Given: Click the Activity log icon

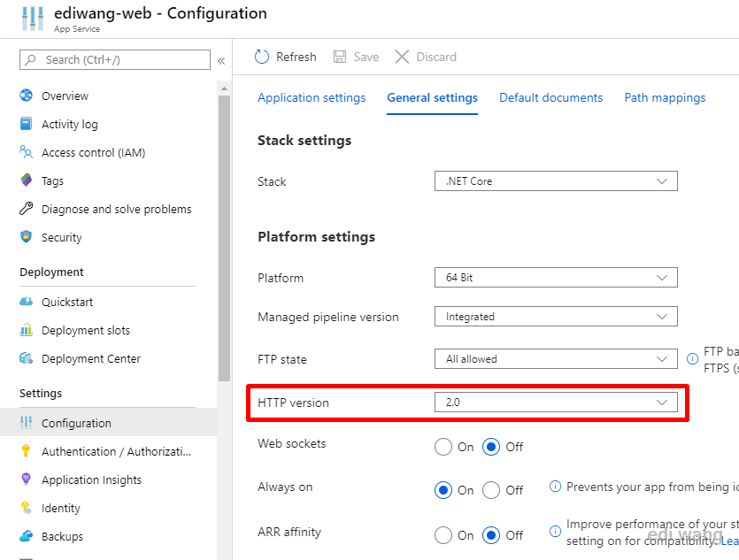Looking at the screenshot, I should point(27,124).
